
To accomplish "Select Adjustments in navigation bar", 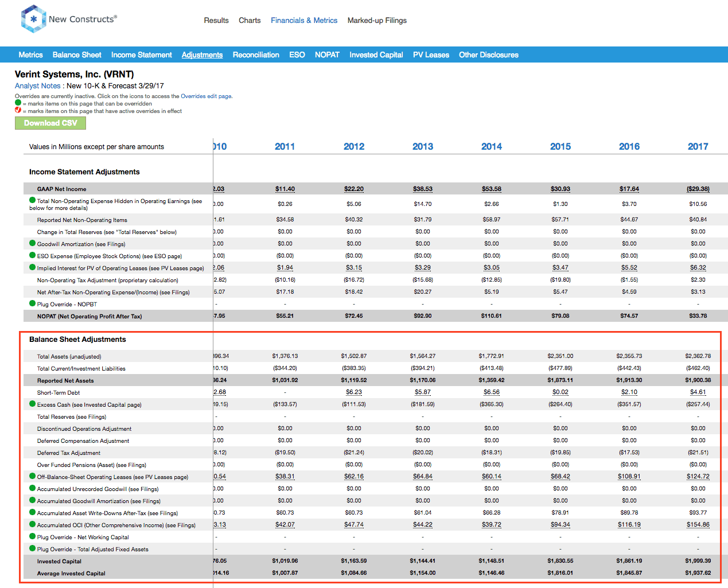I will pyautogui.click(x=202, y=54).
